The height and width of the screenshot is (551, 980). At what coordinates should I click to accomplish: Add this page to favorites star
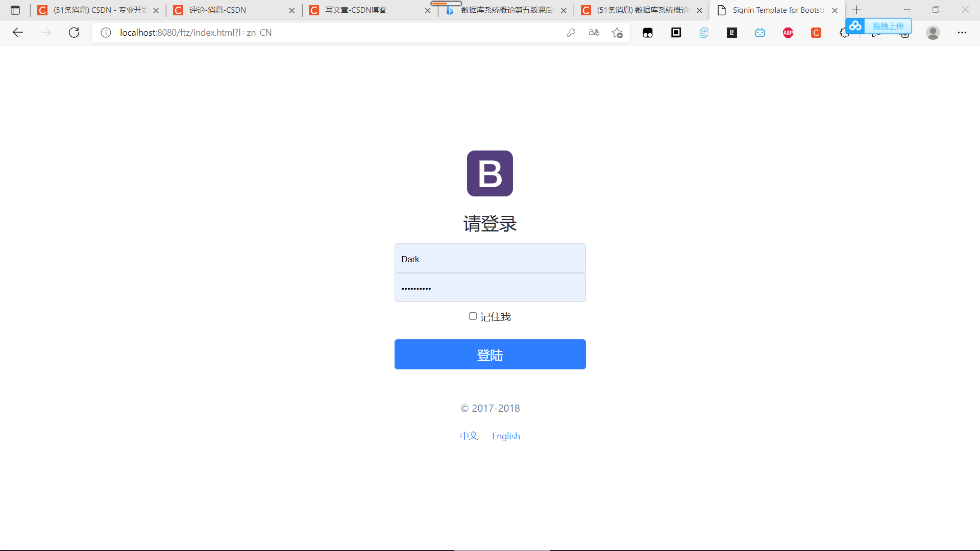[617, 33]
